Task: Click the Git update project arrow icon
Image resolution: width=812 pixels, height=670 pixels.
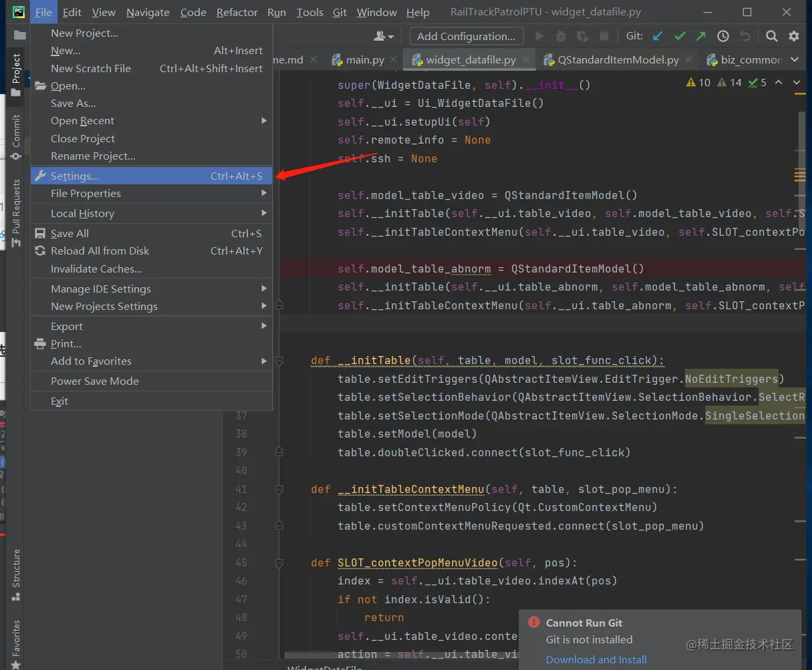Action: point(658,36)
